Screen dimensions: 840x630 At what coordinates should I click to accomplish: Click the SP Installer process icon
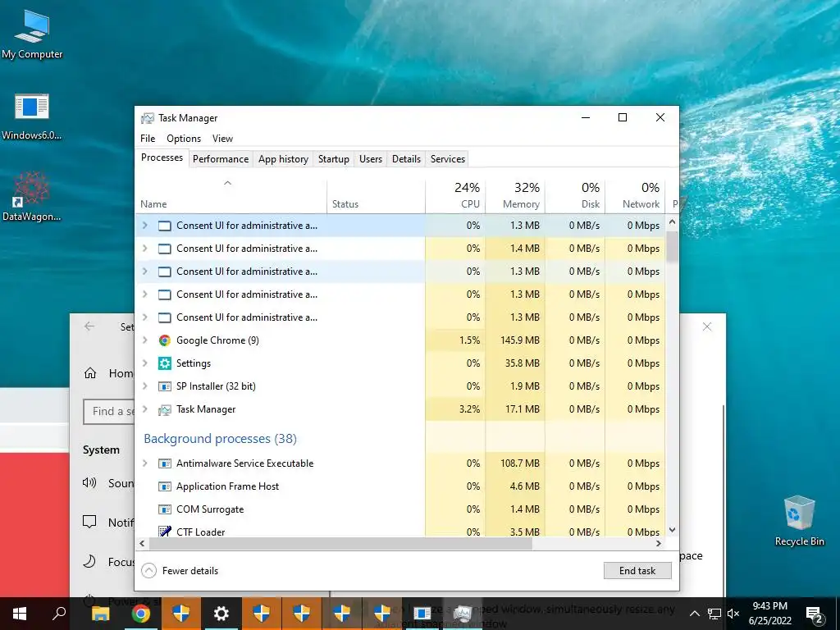[x=164, y=386]
